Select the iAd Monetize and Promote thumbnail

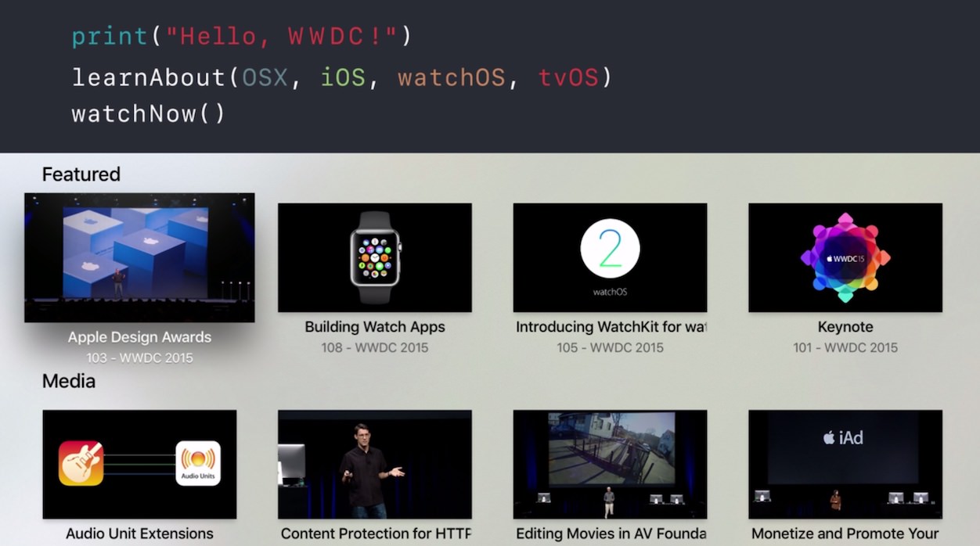pyautogui.click(x=845, y=465)
